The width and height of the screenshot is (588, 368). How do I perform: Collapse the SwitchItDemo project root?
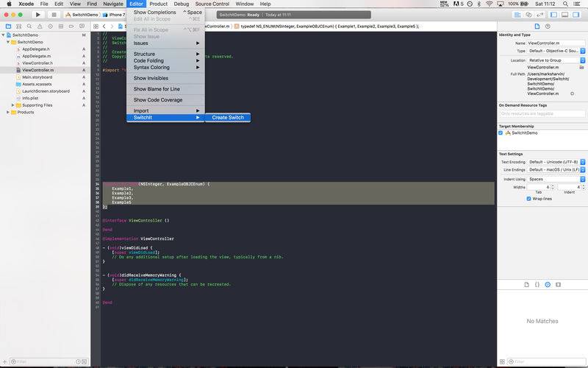pyautogui.click(x=4, y=35)
